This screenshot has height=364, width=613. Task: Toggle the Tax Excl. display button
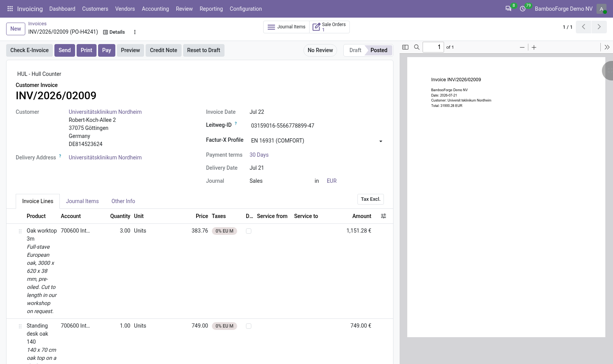tap(370, 199)
